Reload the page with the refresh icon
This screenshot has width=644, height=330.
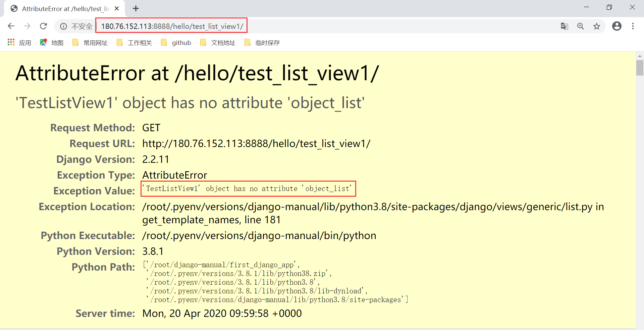pyautogui.click(x=43, y=26)
